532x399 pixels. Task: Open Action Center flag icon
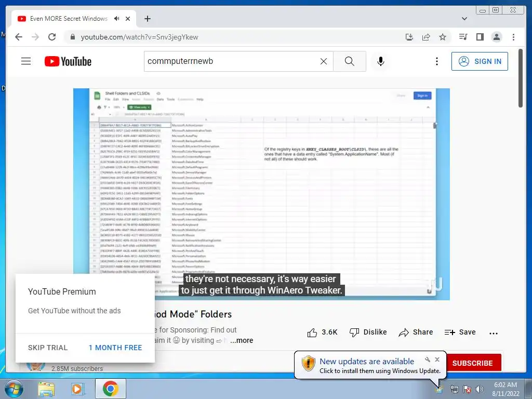click(x=467, y=389)
